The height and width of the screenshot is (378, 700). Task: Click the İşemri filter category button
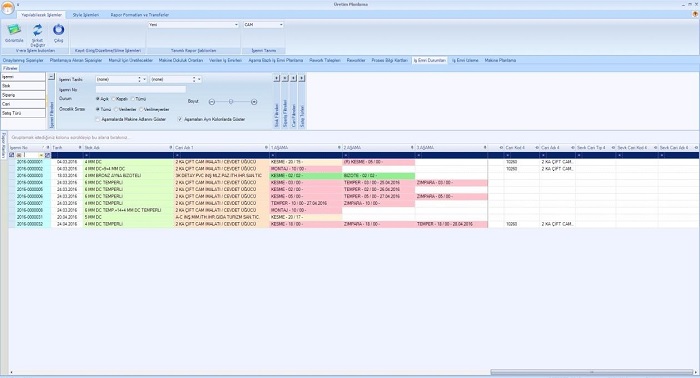click(x=23, y=77)
